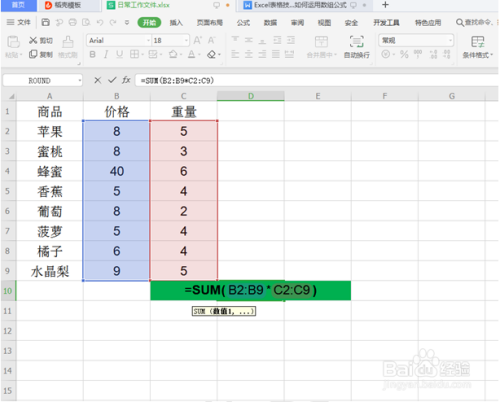
Task: Align text left
Action: 235,54
